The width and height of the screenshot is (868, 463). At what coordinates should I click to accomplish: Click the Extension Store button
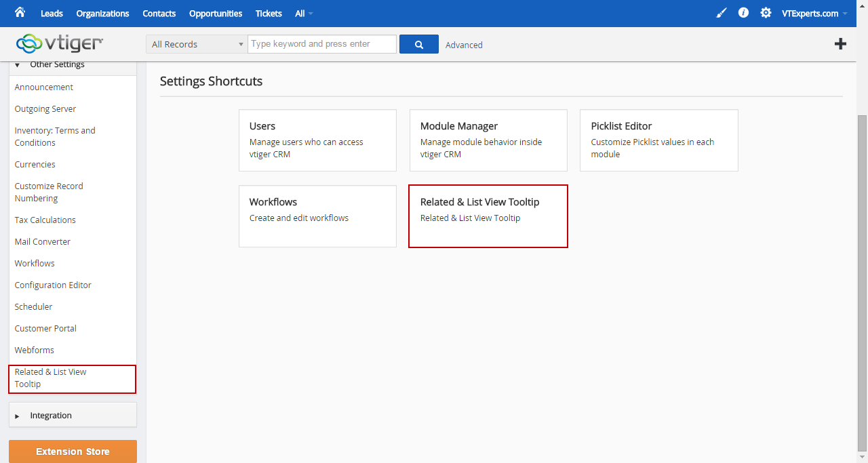click(x=73, y=451)
